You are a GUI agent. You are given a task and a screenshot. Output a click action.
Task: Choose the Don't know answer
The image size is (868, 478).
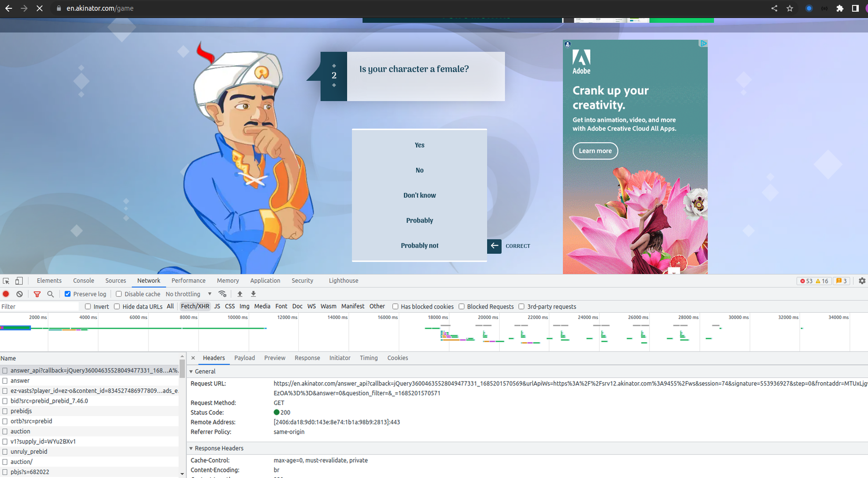click(419, 195)
